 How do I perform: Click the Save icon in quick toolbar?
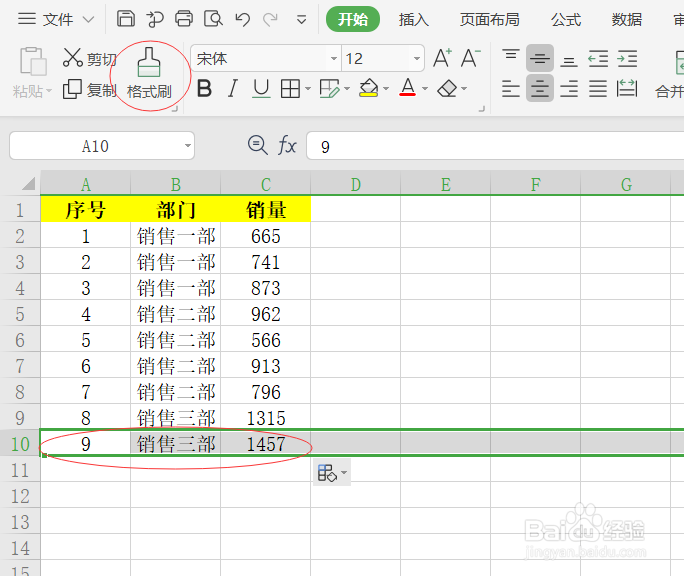[x=126, y=19]
